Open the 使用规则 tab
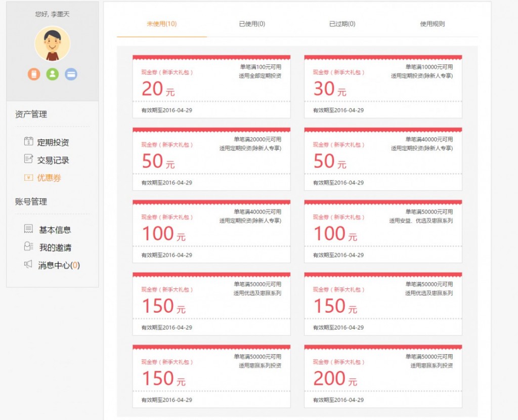The height and width of the screenshot is (420, 518). point(432,24)
